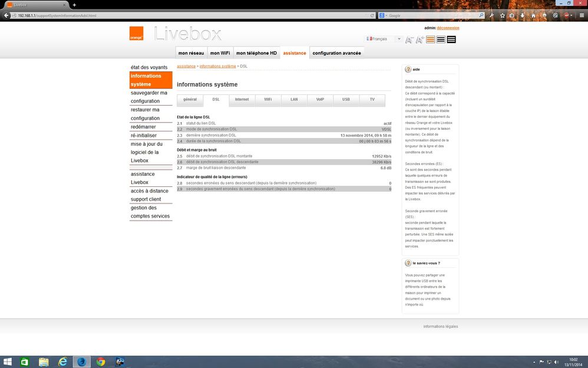Switch to the général tab
The image size is (588, 368).
click(190, 100)
